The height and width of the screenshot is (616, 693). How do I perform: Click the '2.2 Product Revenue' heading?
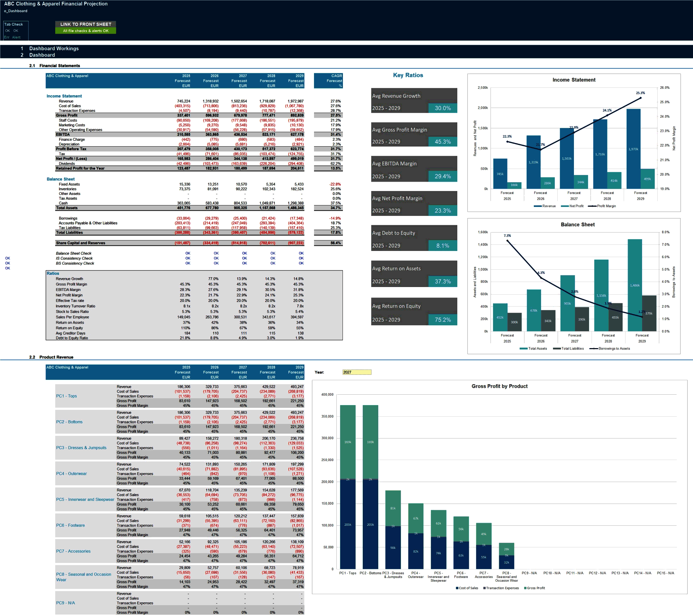pos(51,357)
